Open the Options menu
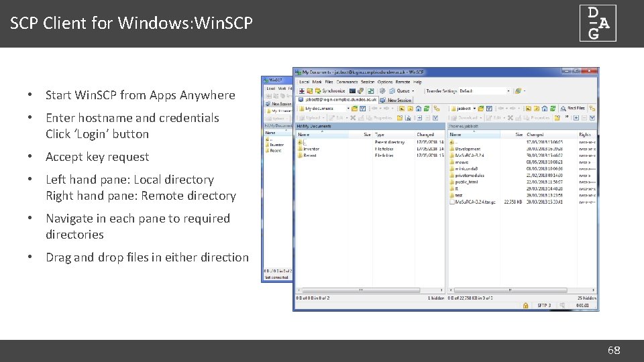The height and width of the screenshot is (362, 644). [385, 82]
